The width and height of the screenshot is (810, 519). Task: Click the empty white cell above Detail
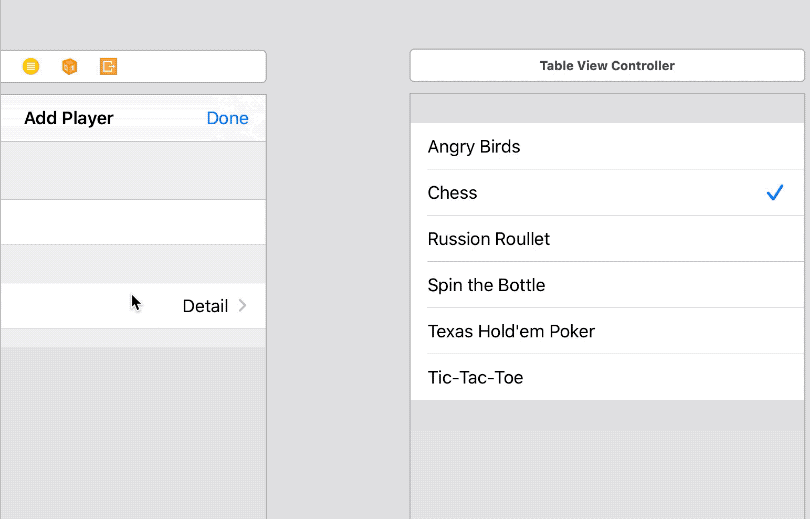click(133, 222)
